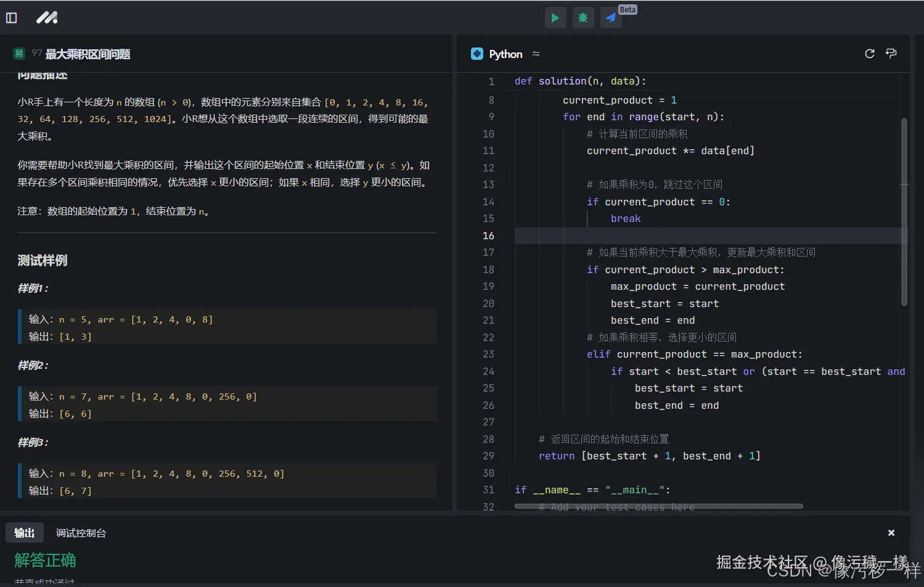The height and width of the screenshot is (587, 924).
Task: Click the Python language icon
Action: pyautogui.click(x=477, y=54)
